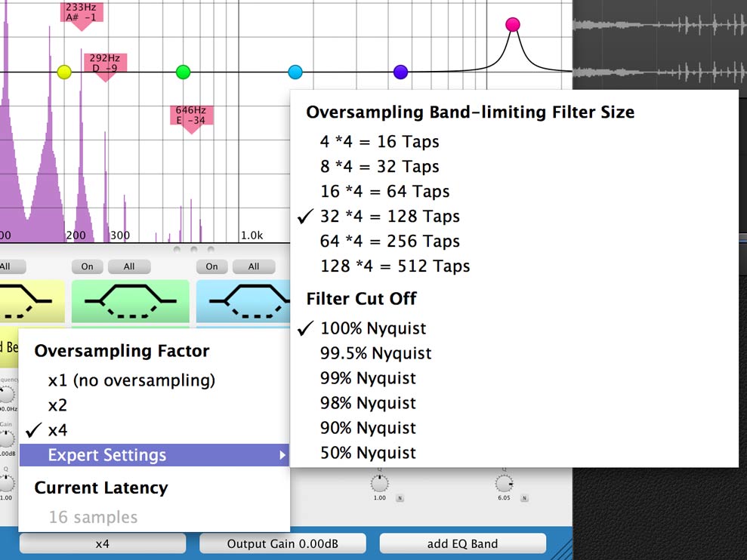Select x2 oversampling factor
The height and width of the screenshot is (560, 747).
[57, 405]
